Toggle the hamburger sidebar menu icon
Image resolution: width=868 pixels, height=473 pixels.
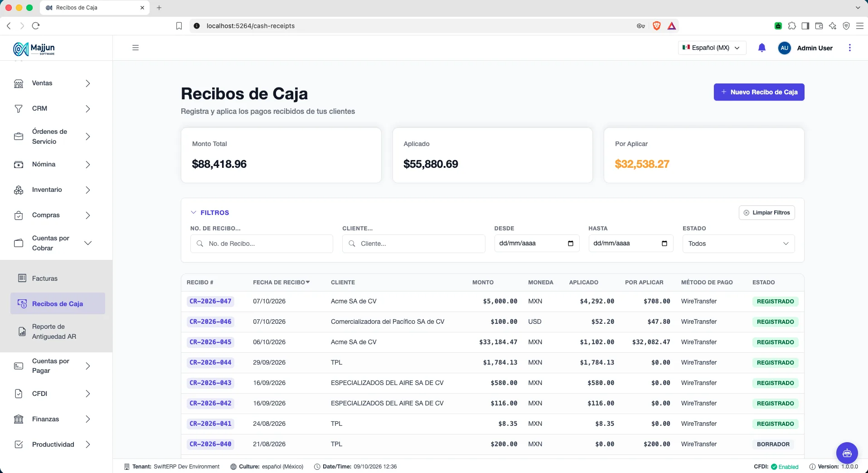coord(136,48)
